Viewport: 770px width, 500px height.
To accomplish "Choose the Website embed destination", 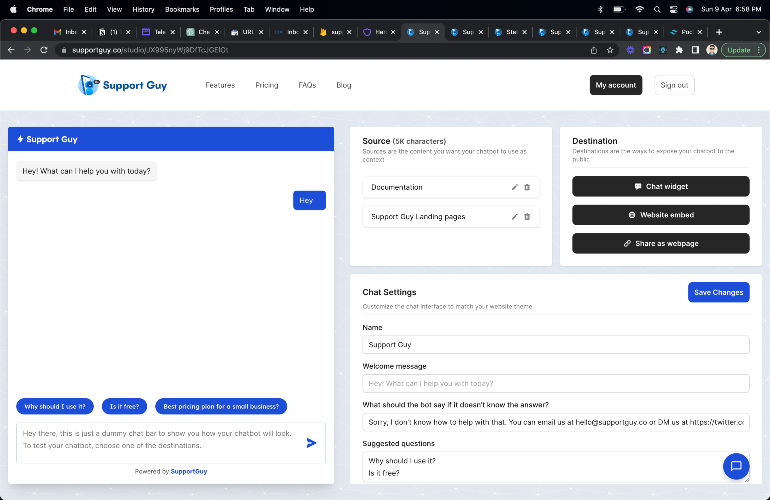I will tap(660, 215).
